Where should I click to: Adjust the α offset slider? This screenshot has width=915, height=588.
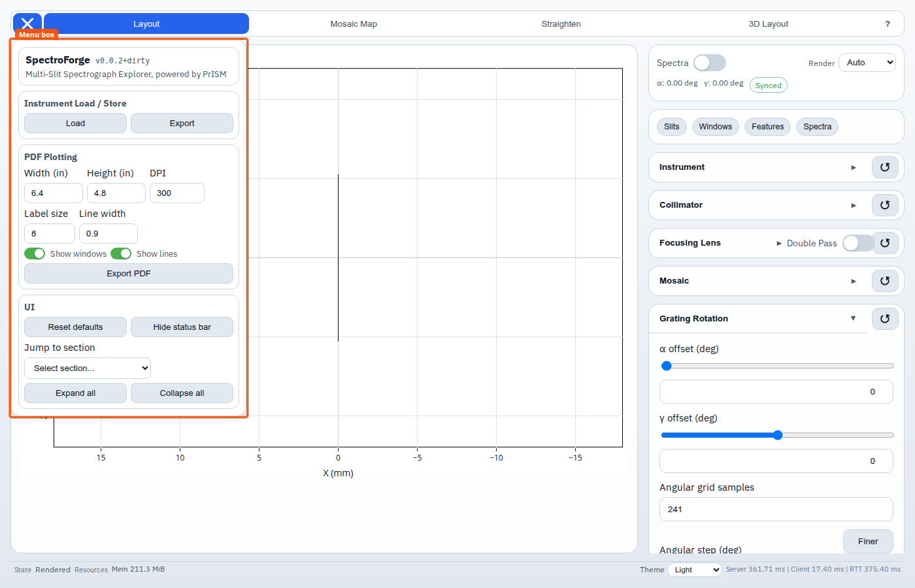point(777,366)
